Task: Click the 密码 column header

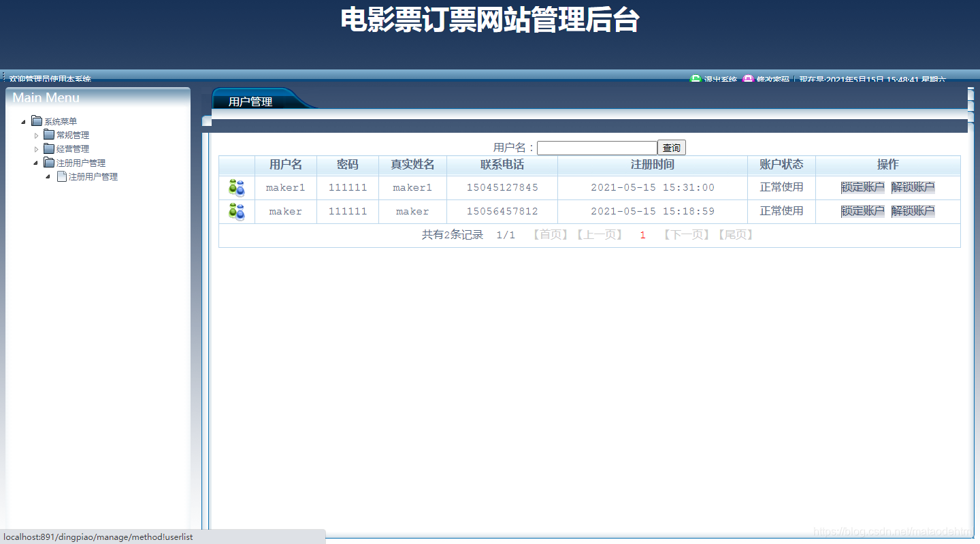Action: tap(348, 165)
